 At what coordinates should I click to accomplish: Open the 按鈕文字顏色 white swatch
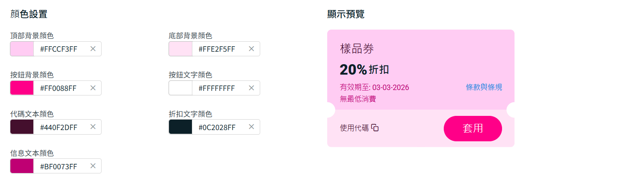(181, 88)
